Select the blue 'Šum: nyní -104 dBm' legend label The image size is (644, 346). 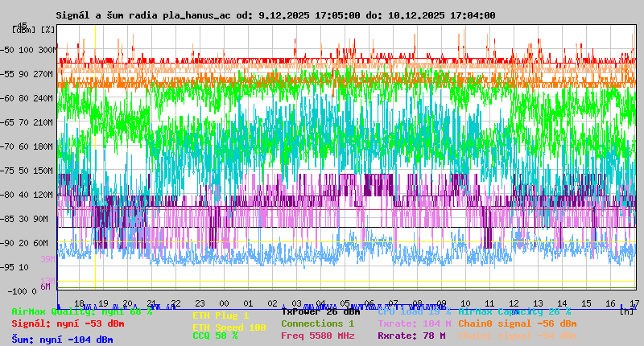click(62, 340)
